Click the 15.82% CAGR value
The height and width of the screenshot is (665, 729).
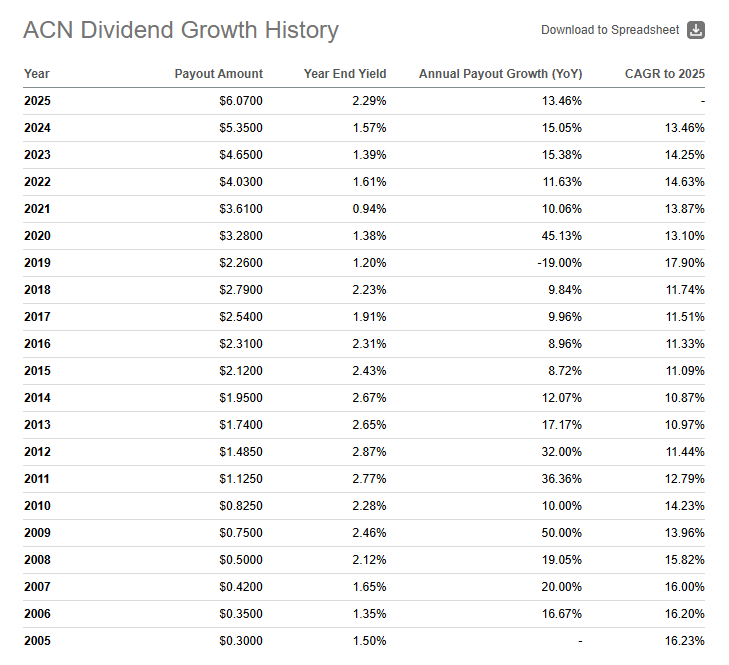click(x=684, y=559)
